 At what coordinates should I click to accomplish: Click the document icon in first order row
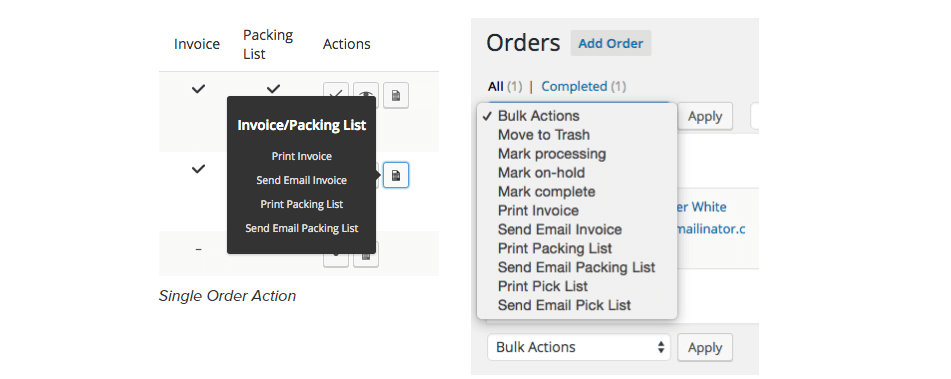pyautogui.click(x=396, y=95)
